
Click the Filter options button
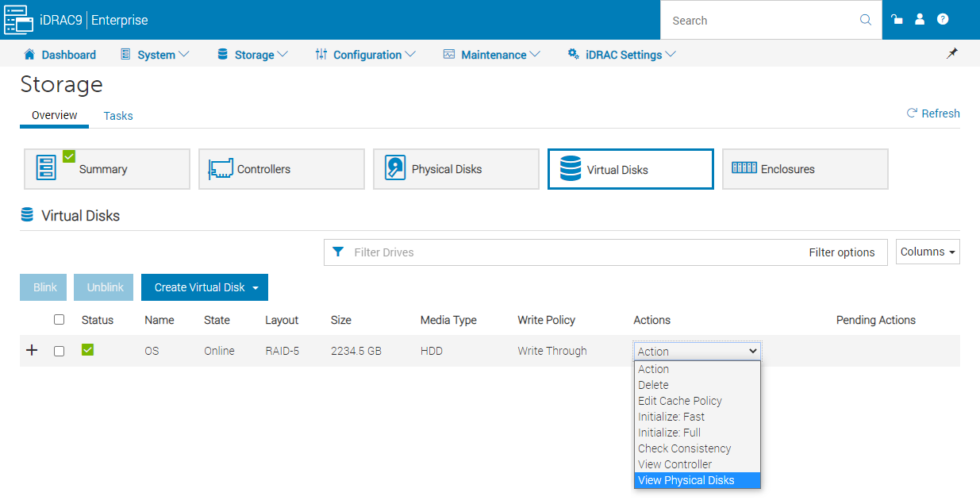842,252
